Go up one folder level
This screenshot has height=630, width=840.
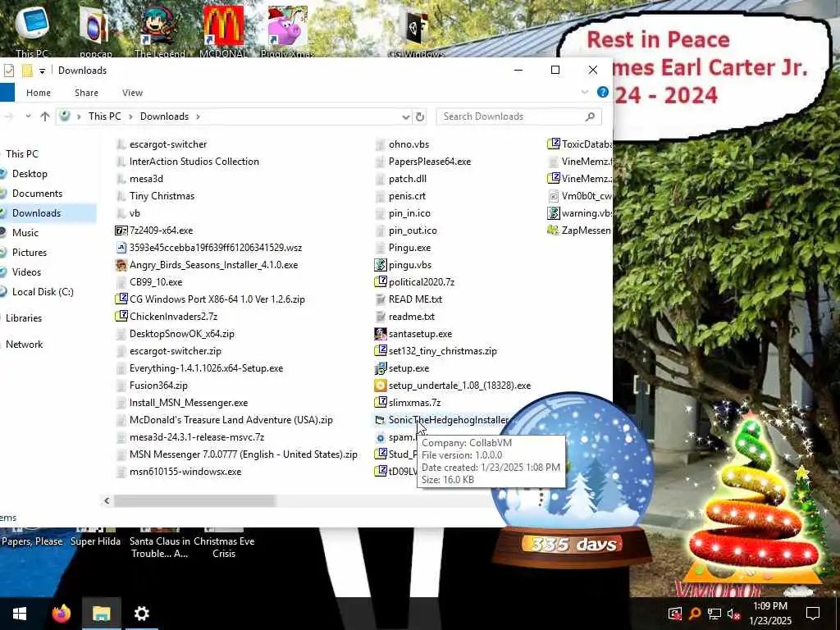tap(45, 116)
